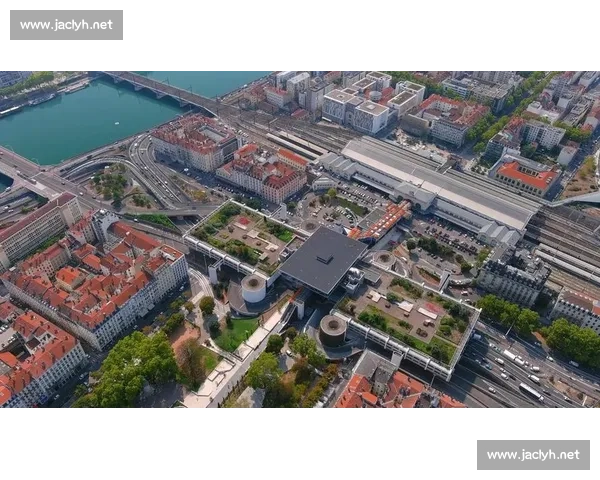This screenshot has width=600, height=480.
Task: Open the bottom-right www.jaclyh.net watermark link
Action: 533,455
